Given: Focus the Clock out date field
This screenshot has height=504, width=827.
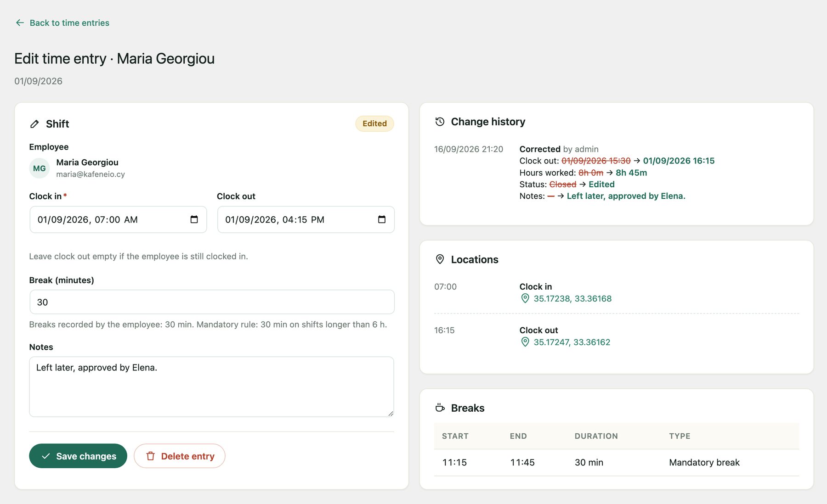Looking at the screenshot, I should (306, 219).
